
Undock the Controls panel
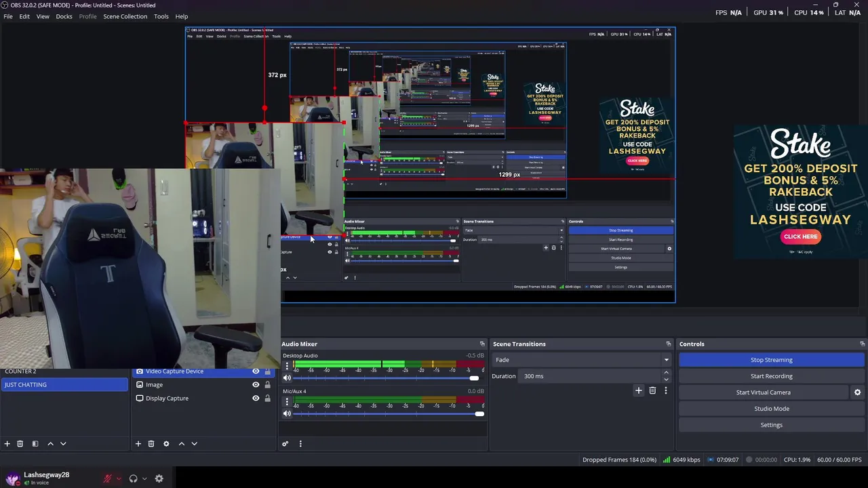(x=862, y=344)
